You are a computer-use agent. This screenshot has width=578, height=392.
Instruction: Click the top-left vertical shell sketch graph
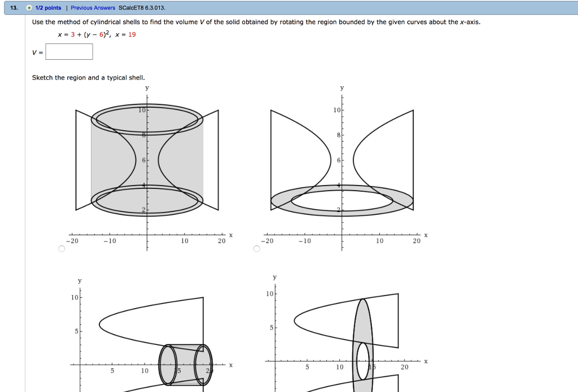click(x=147, y=164)
